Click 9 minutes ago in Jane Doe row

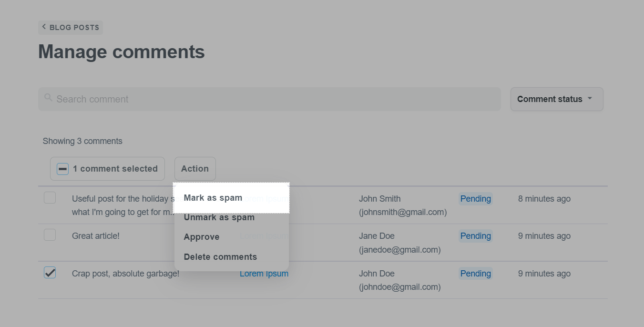(544, 236)
